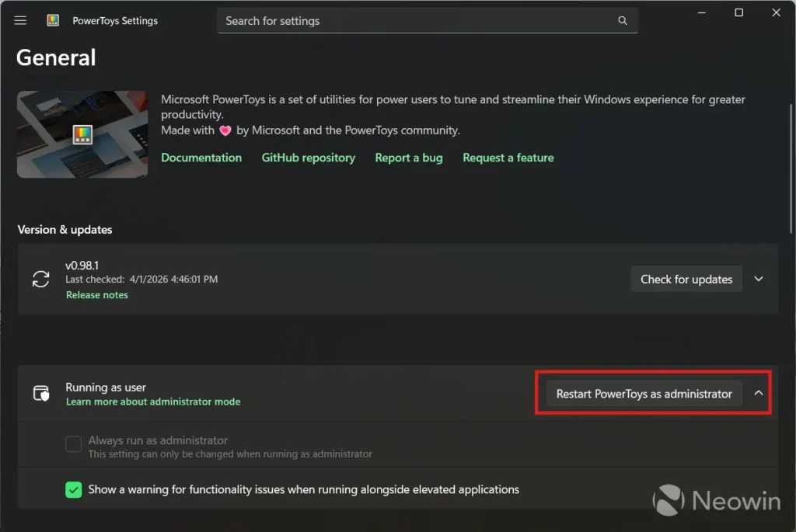Viewport: 796px width, 532px height.
Task: Expand the dropdown next to Check for updates
Action: tap(759, 279)
